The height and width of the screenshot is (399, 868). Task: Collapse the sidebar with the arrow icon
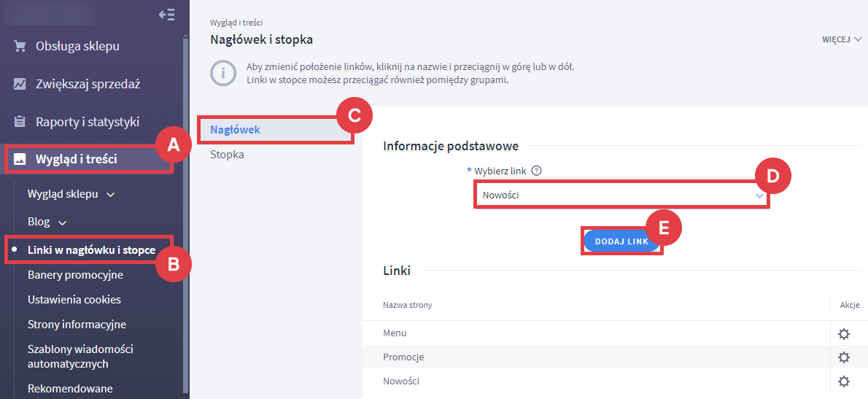pyautogui.click(x=166, y=15)
